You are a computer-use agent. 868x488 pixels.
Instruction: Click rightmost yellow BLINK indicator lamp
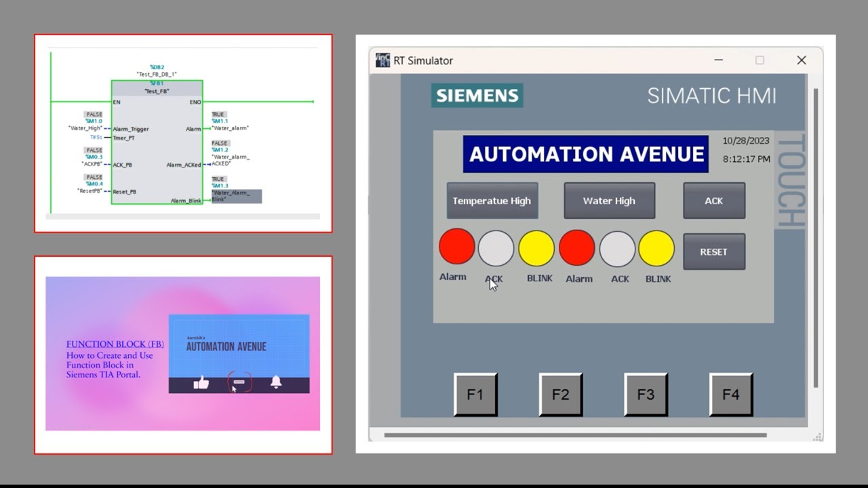[x=656, y=248]
